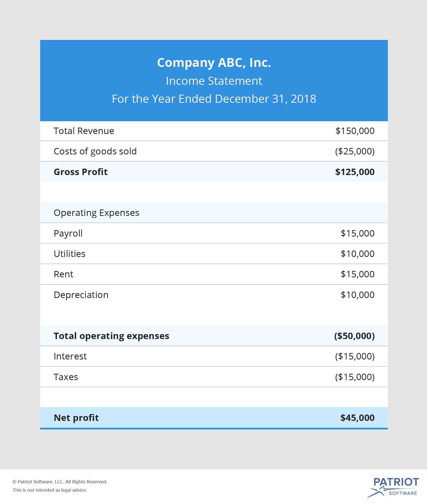Click the Costs of goods sold label
The height and width of the screenshot is (504, 428).
[95, 151]
